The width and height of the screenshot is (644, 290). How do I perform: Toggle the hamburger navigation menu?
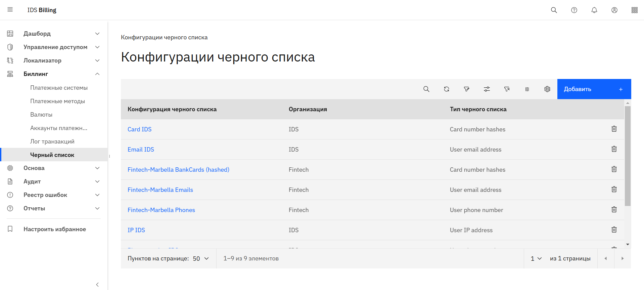10,10
